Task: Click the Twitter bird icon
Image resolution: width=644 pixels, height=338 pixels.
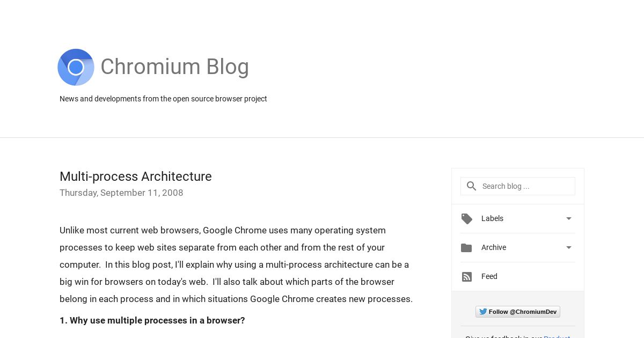Action: [x=483, y=312]
